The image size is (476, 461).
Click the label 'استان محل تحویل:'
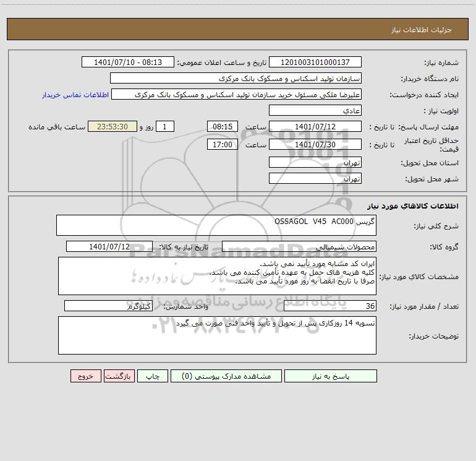430,163
